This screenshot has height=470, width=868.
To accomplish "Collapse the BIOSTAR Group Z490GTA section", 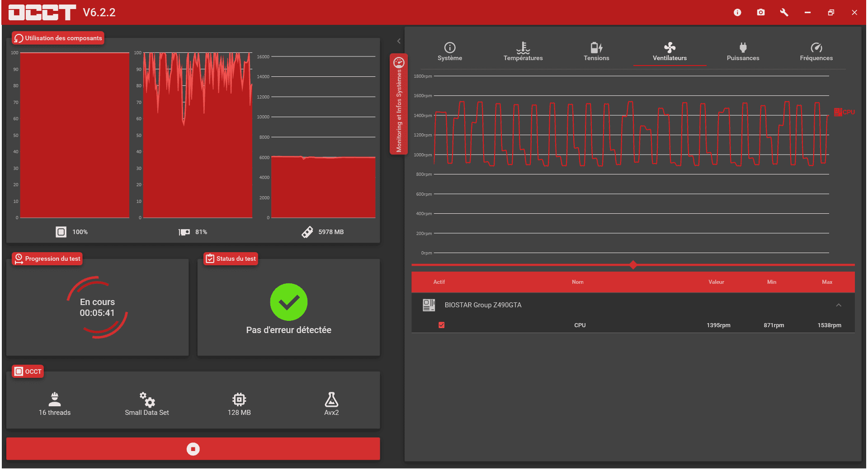I will pyautogui.click(x=839, y=305).
